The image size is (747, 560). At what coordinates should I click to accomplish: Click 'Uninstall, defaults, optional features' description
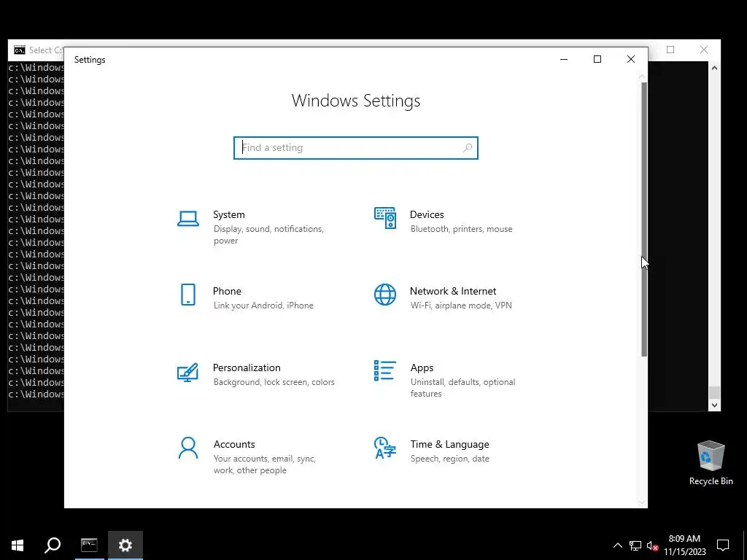pos(463,388)
